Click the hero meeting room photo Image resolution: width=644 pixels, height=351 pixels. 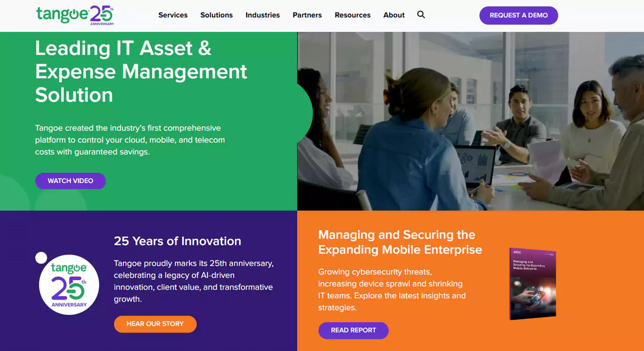pos(470,121)
